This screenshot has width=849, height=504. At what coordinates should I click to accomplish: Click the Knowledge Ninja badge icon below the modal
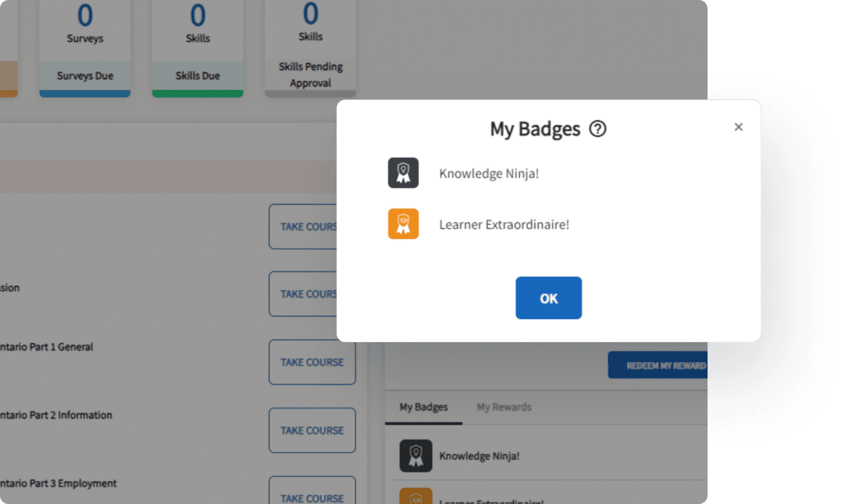[x=415, y=455]
